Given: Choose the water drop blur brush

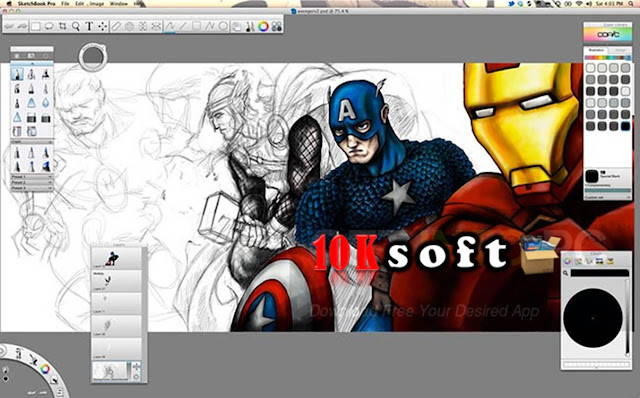Looking at the screenshot, I should [46, 103].
